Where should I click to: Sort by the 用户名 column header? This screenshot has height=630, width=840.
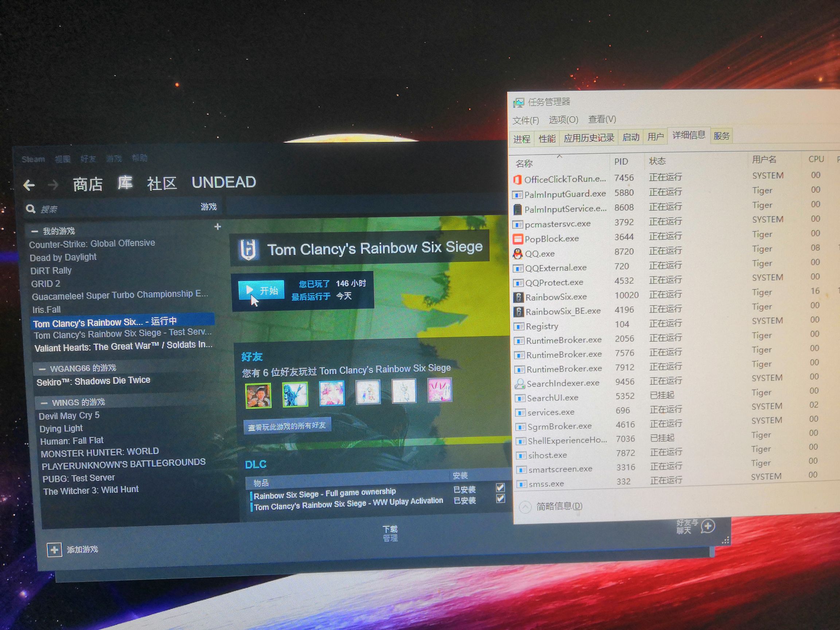764,159
